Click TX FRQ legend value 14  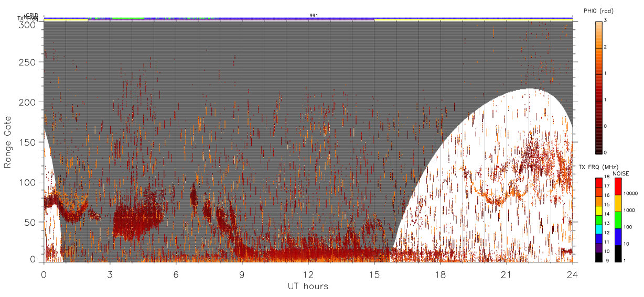pos(607,214)
